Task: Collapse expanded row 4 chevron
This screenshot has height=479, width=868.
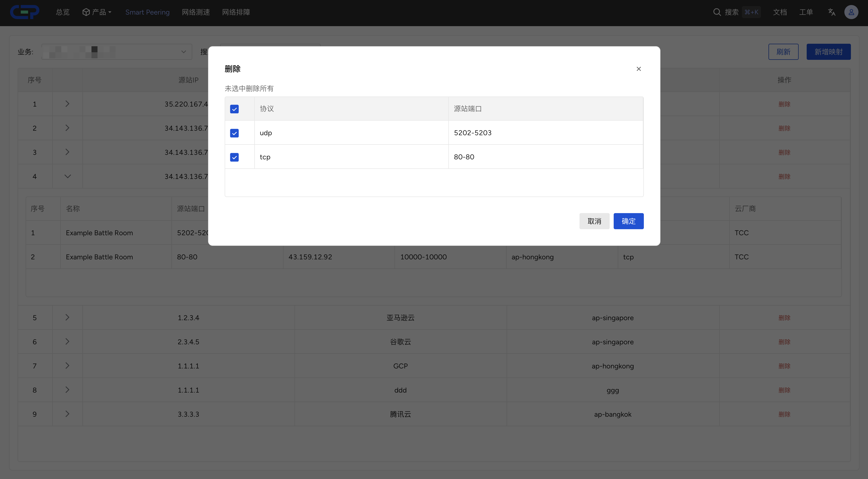Action: (x=67, y=176)
